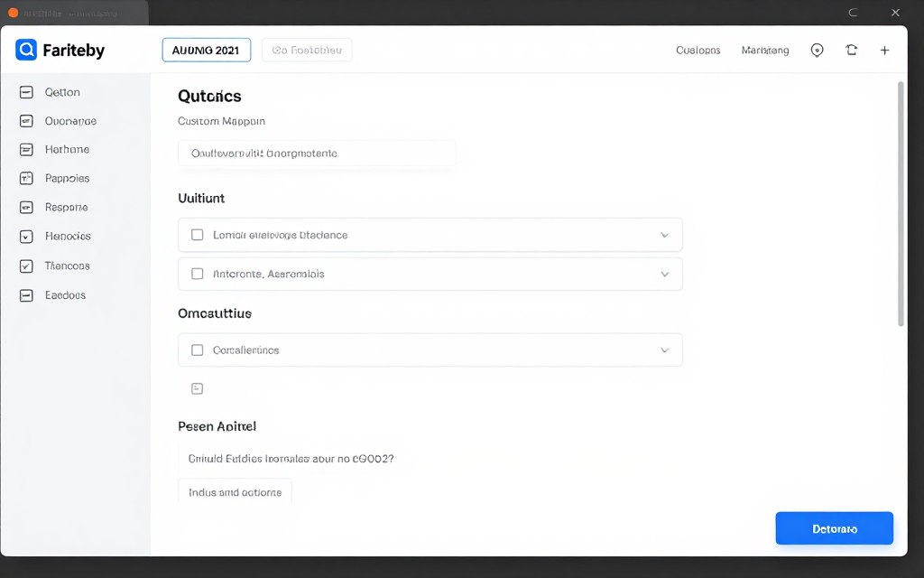
Task: Click the plus icon in the top toolbar
Action: point(884,50)
